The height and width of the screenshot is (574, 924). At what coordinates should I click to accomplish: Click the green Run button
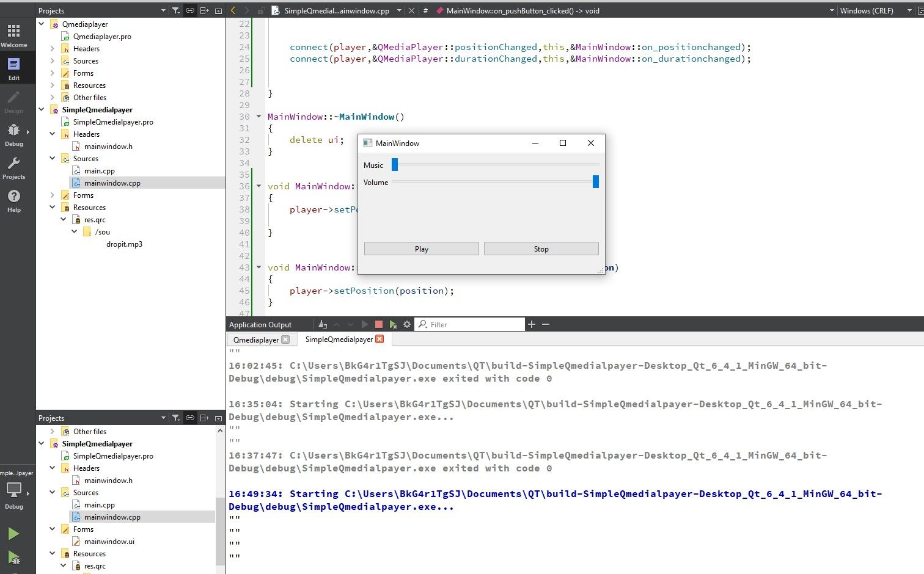point(13,534)
